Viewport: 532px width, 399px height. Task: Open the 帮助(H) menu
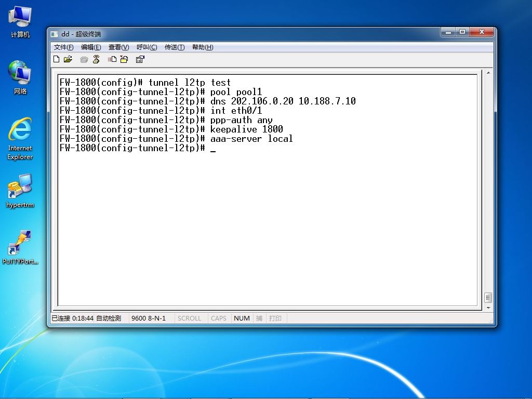pos(203,47)
